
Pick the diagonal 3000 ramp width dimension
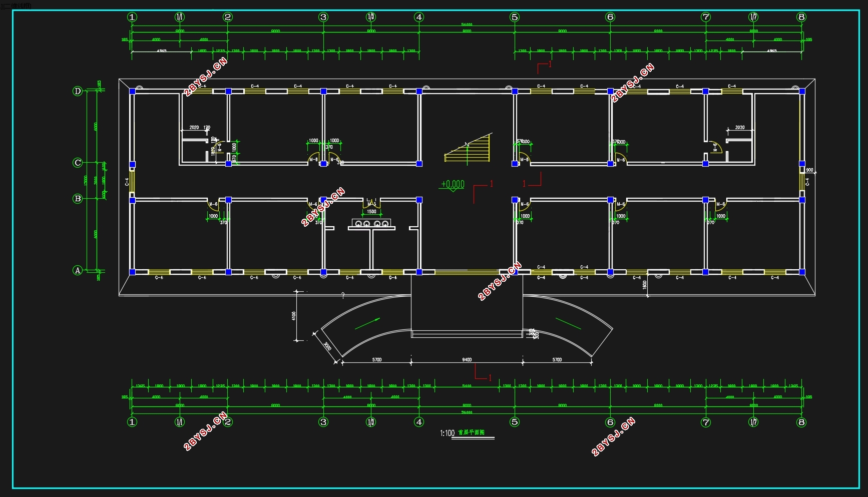click(327, 346)
